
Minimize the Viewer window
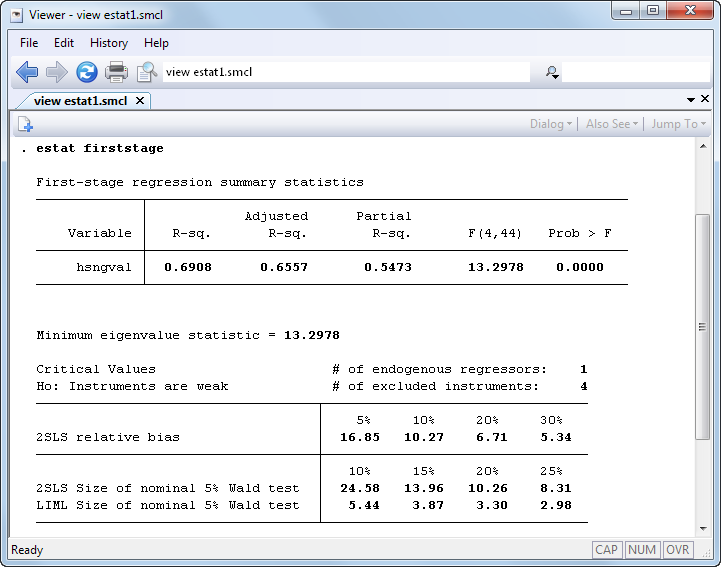point(626,11)
